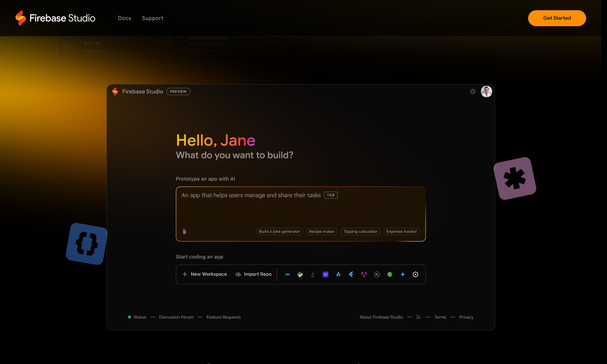Select the Expense tracker suggestion chip
Viewport: 607px width, 364px height.
click(x=401, y=231)
